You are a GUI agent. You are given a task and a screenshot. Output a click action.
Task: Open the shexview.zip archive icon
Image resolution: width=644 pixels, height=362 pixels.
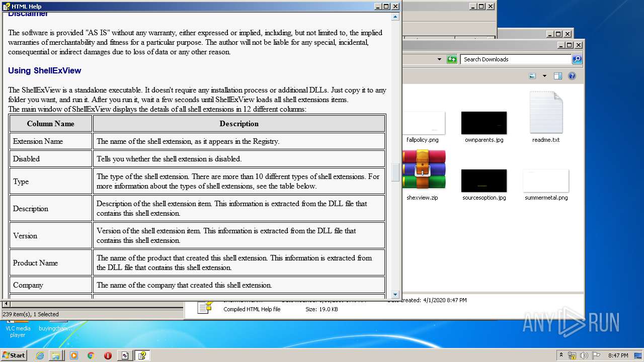pos(423,169)
